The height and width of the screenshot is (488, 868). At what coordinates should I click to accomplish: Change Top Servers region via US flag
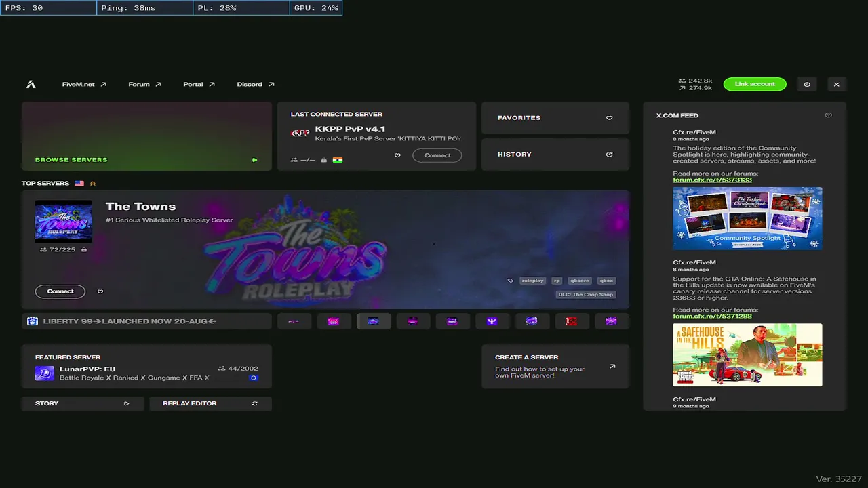click(x=79, y=184)
